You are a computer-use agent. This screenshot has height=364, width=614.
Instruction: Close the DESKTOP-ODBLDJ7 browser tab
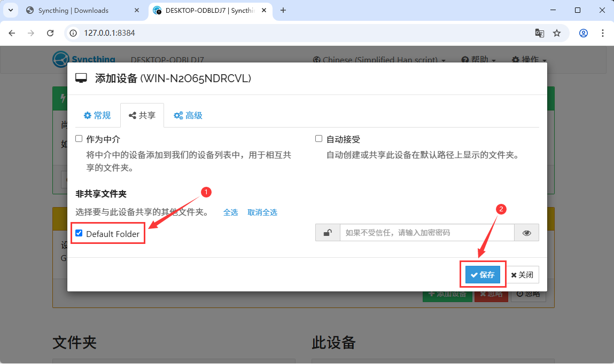(264, 10)
